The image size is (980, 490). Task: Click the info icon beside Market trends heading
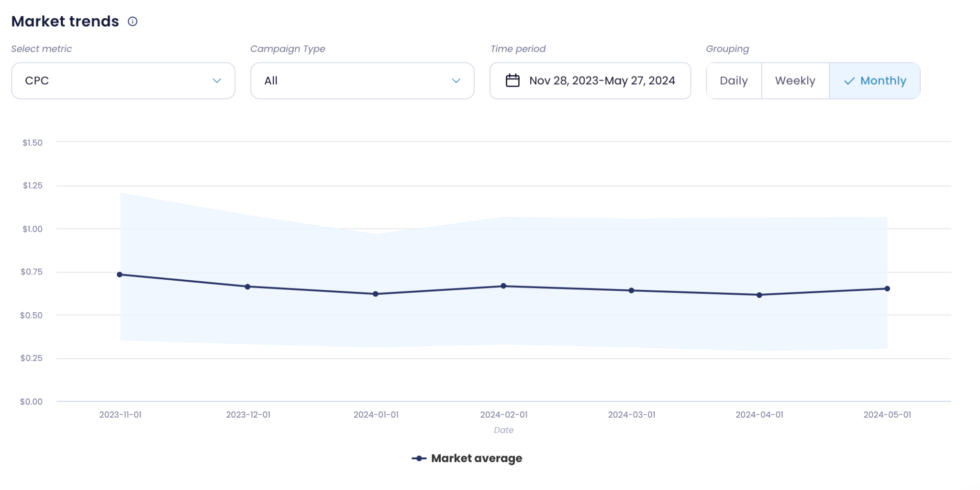click(134, 21)
